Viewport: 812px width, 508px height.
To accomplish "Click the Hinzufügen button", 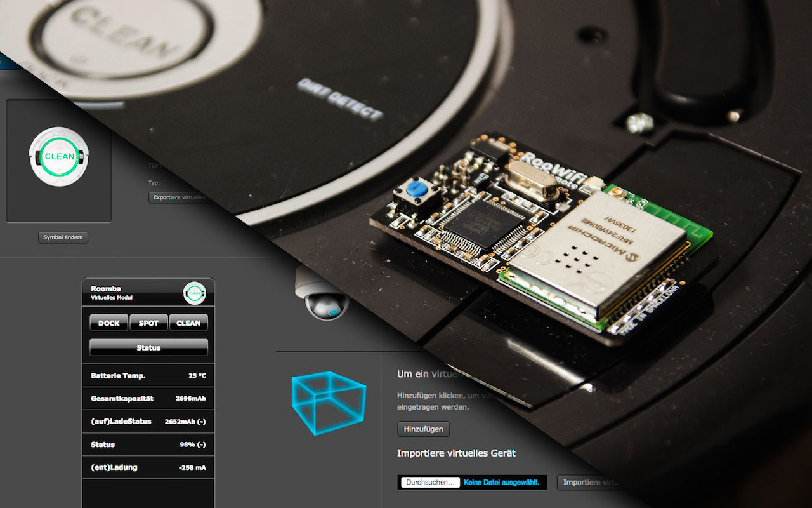I will click(424, 429).
